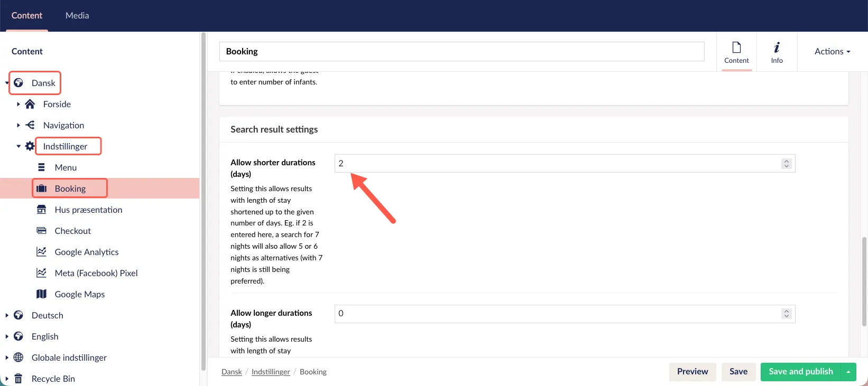
Task: Click the Navigation sitemap icon
Action: pyautogui.click(x=30, y=125)
